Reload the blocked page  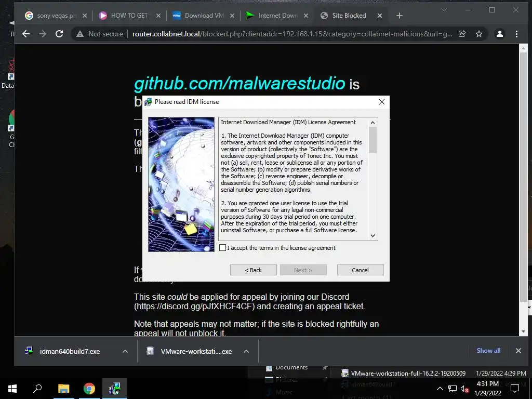coord(59,34)
